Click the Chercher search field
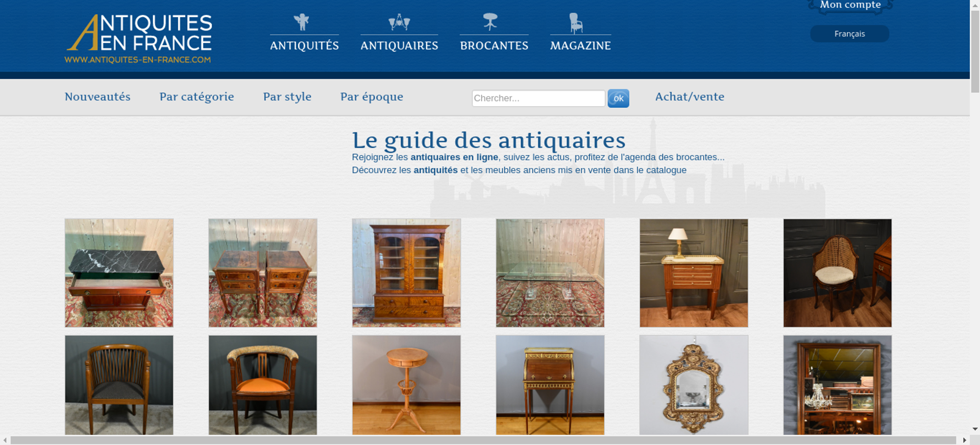This screenshot has width=980, height=445. tap(539, 98)
